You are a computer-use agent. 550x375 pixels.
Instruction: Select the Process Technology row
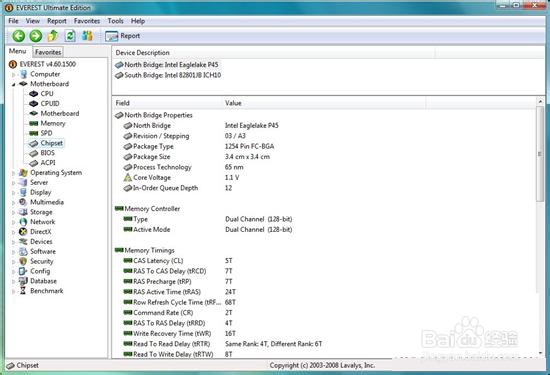click(x=183, y=167)
